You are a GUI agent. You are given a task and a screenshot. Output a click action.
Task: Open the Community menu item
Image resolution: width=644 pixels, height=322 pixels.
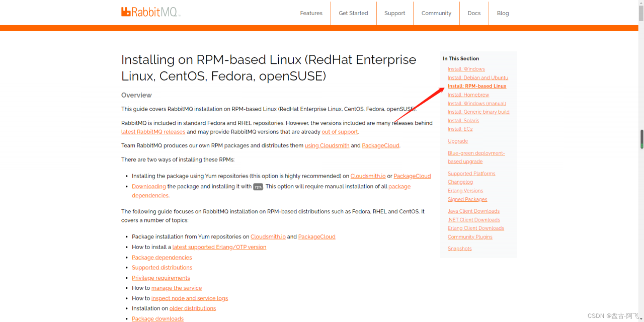[436, 13]
